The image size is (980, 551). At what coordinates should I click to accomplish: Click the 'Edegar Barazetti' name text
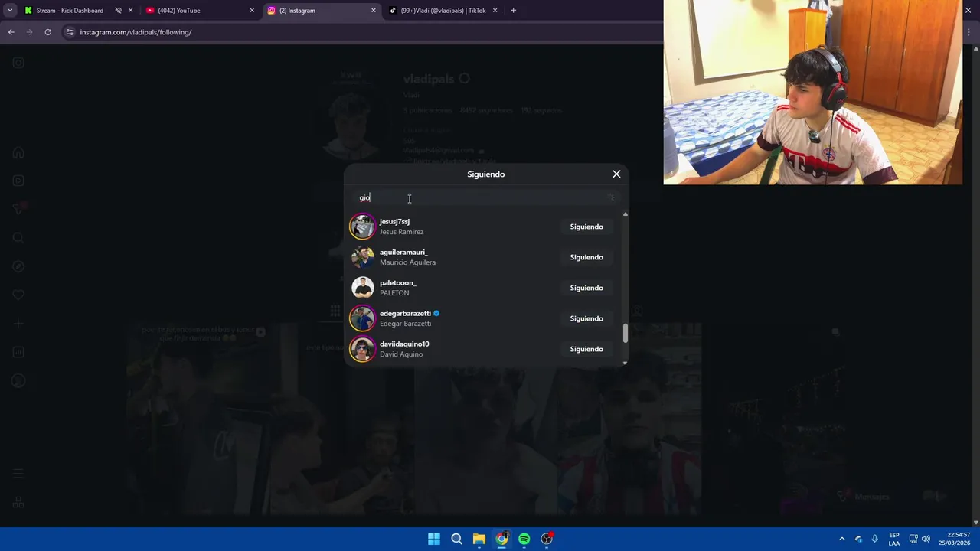click(405, 324)
